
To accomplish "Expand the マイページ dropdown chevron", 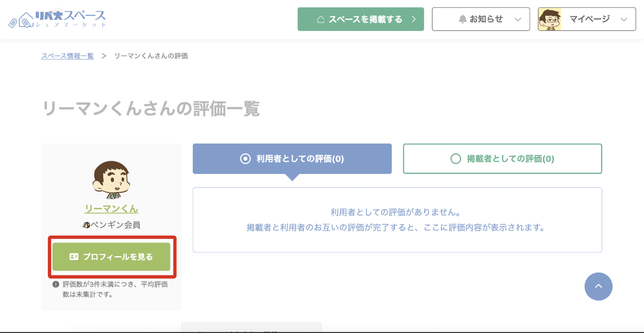I will coord(624,19).
